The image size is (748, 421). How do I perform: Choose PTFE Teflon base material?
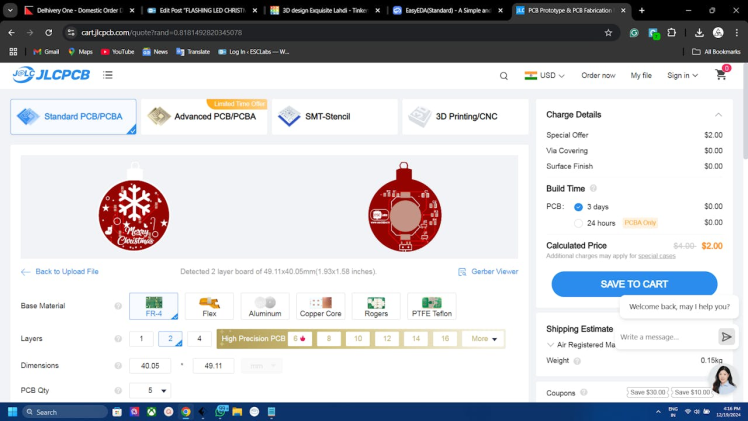[432, 306]
